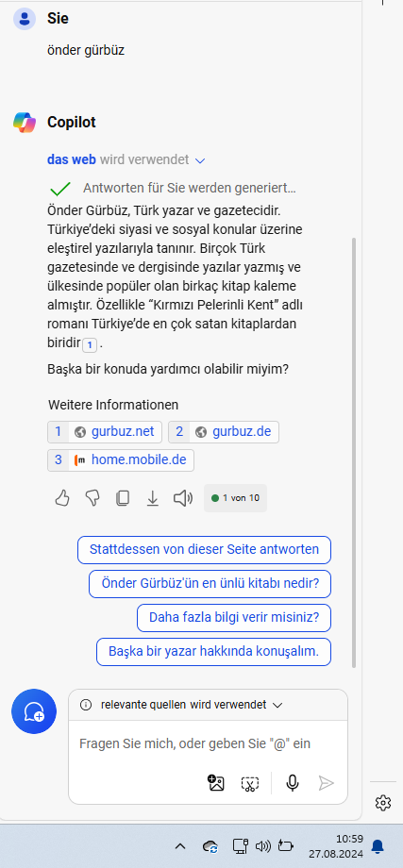The image size is (403, 868).
Task: Click the thumbs down dislike icon
Action: (92, 498)
